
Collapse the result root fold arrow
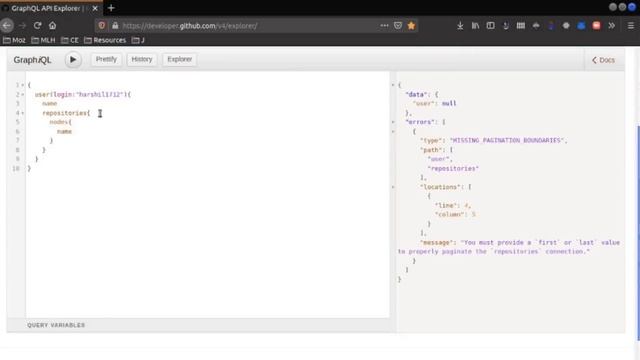(393, 85)
